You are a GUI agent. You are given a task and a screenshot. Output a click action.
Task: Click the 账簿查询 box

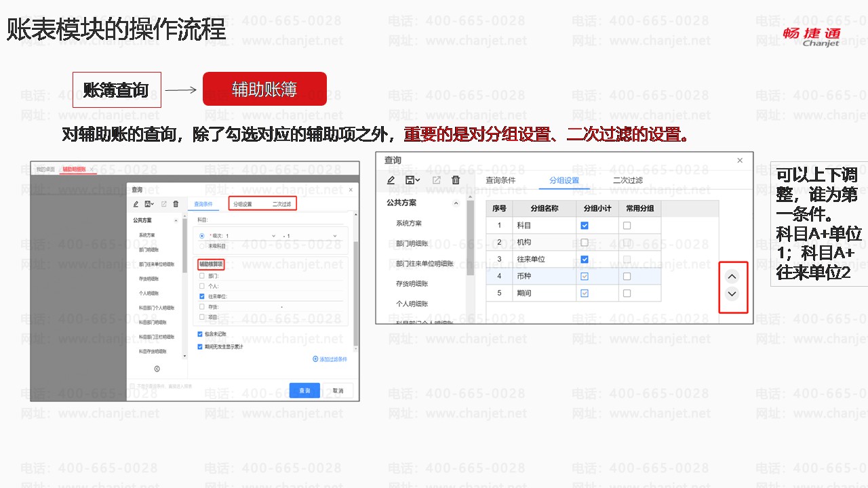pyautogui.click(x=117, y=89)
